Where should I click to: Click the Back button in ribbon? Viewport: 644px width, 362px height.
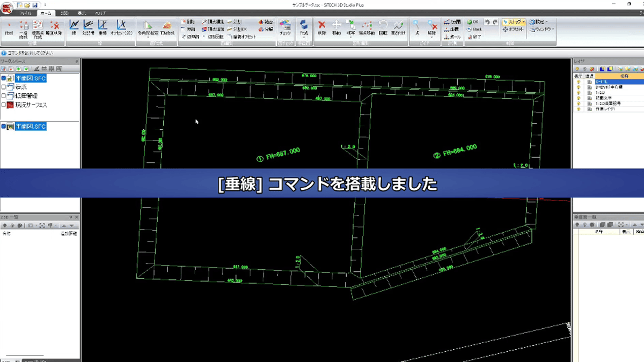pyautogui.click(x=475, y=30)
